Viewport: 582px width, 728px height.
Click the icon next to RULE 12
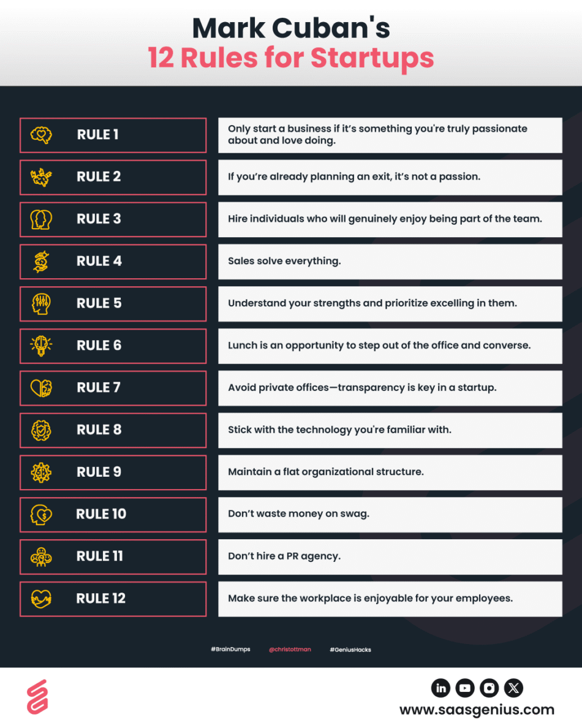coord(42,599)
